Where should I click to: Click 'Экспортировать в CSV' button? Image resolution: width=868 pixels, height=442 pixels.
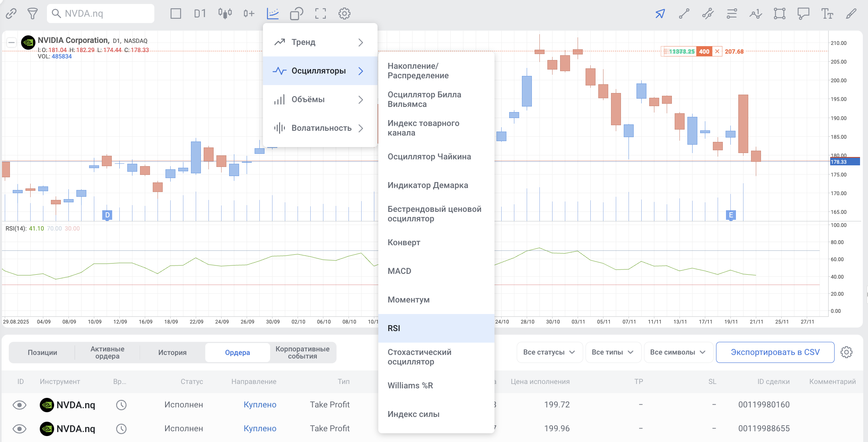point(775,352)
